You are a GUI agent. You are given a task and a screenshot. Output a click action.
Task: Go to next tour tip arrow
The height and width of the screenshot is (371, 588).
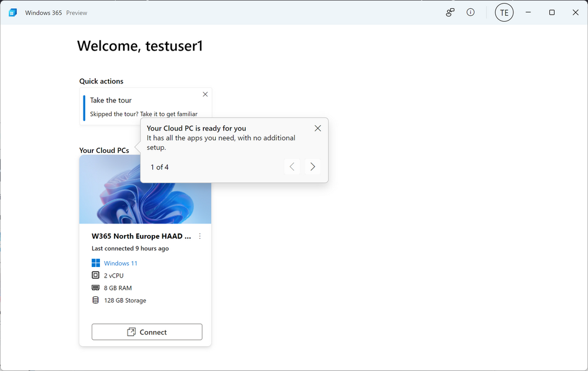312,166
